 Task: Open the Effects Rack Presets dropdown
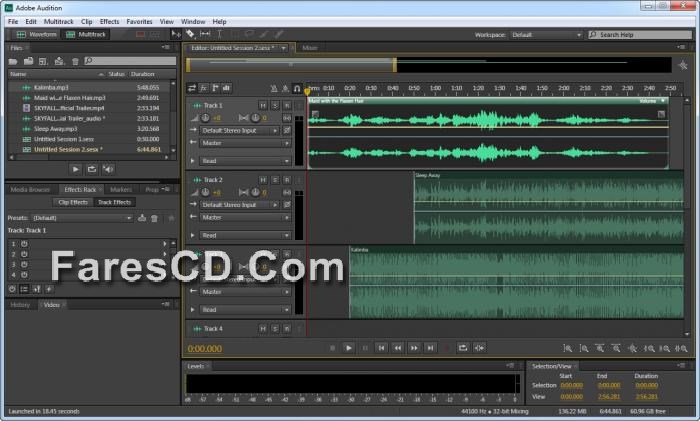83,218
